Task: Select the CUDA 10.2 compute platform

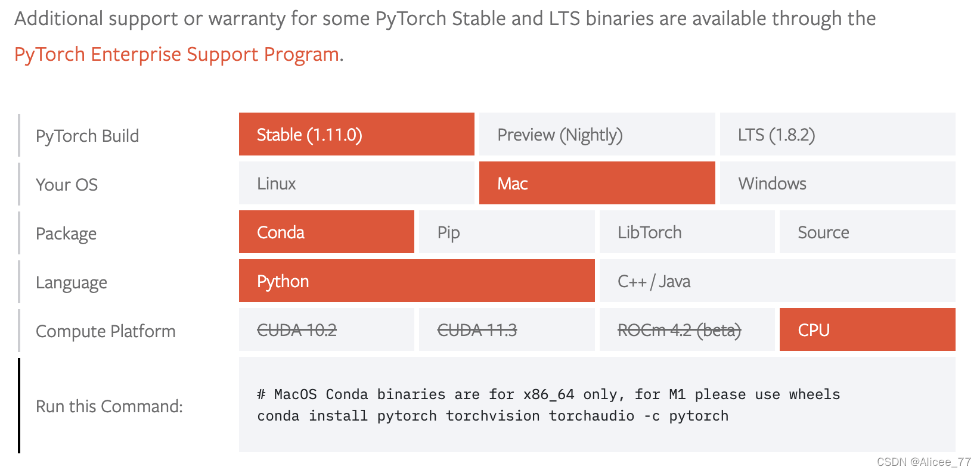Action: 326,329
